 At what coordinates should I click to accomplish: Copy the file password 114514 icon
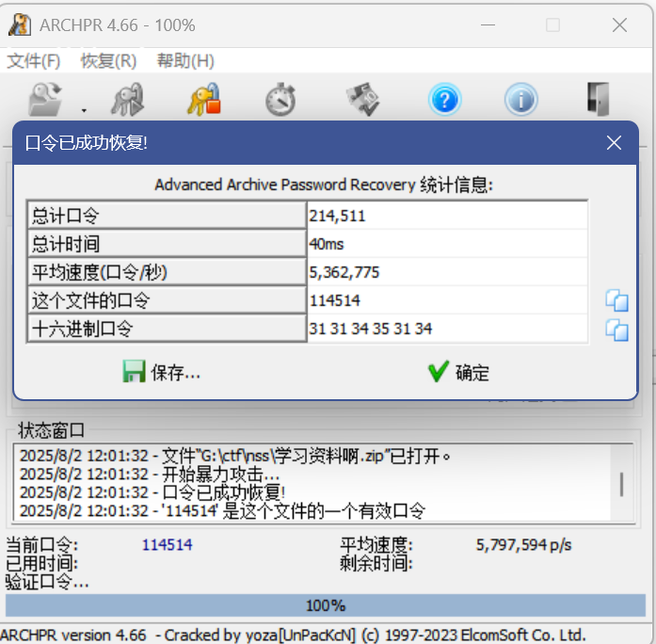coord(616,301)
